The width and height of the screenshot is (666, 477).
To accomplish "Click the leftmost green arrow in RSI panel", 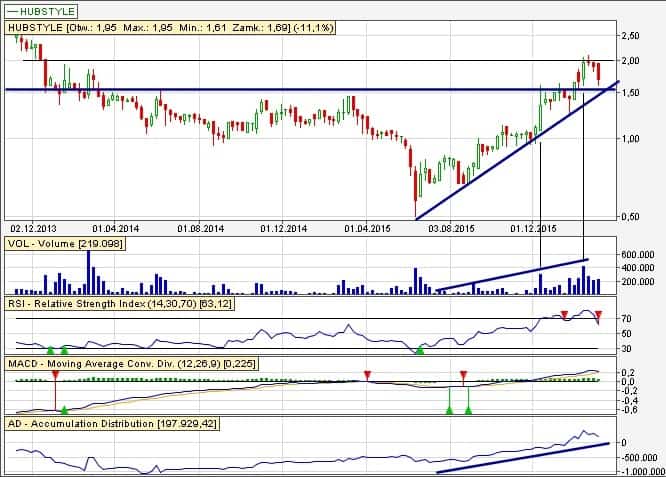I will point(48,351).
